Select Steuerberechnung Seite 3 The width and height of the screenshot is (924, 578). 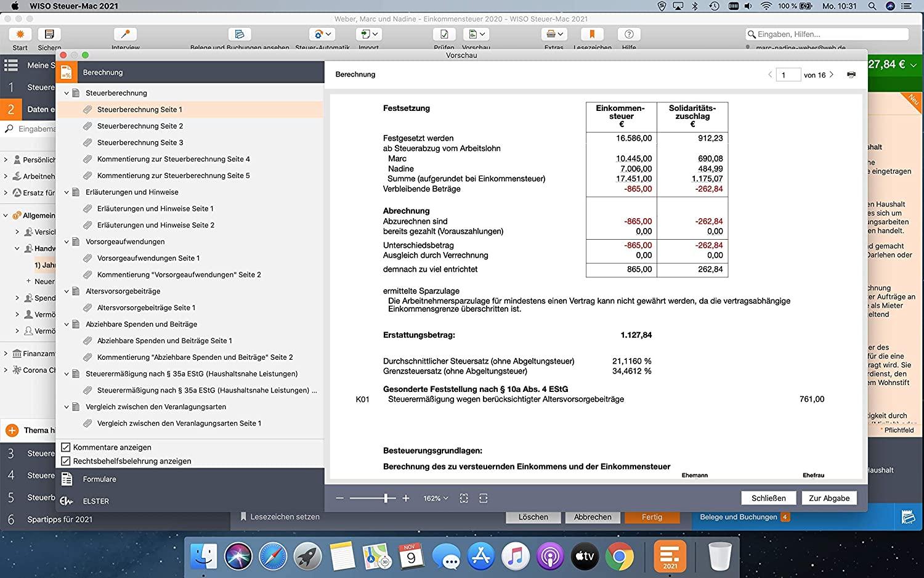pos(140,142)
